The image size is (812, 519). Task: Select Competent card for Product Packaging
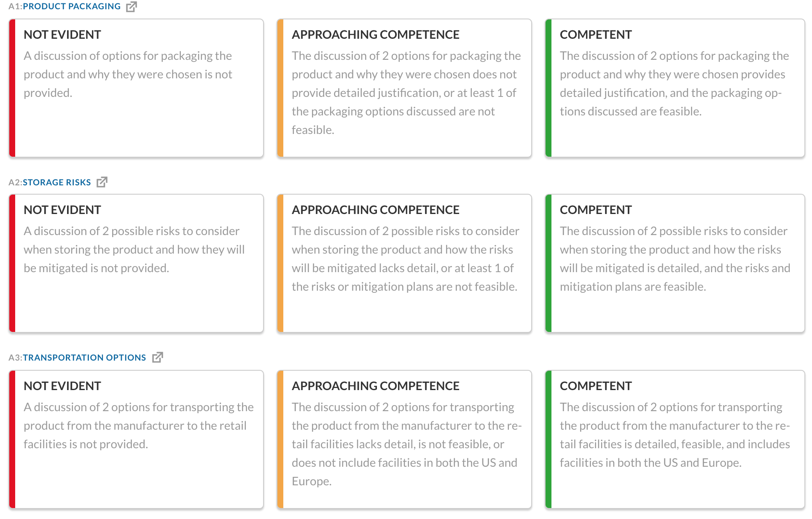[x=675, y=88]
